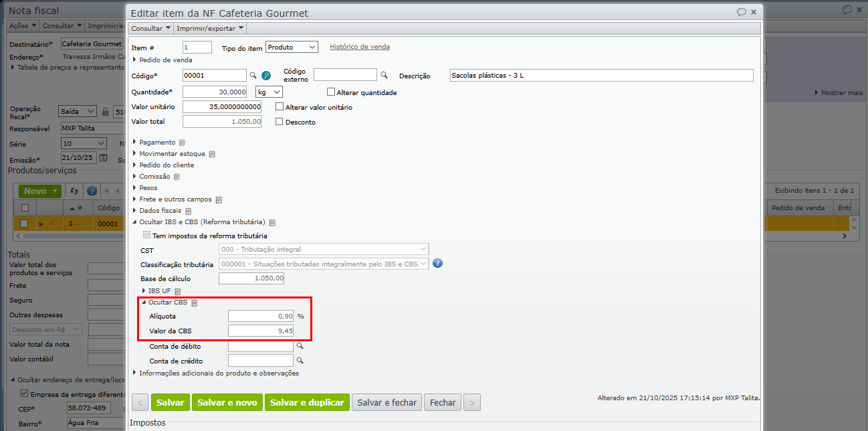This screenshot has height=431, width=868.
Task: Click note icon beside Frete e outros campos
Action: pyautogui.click(x=218, y=199)
